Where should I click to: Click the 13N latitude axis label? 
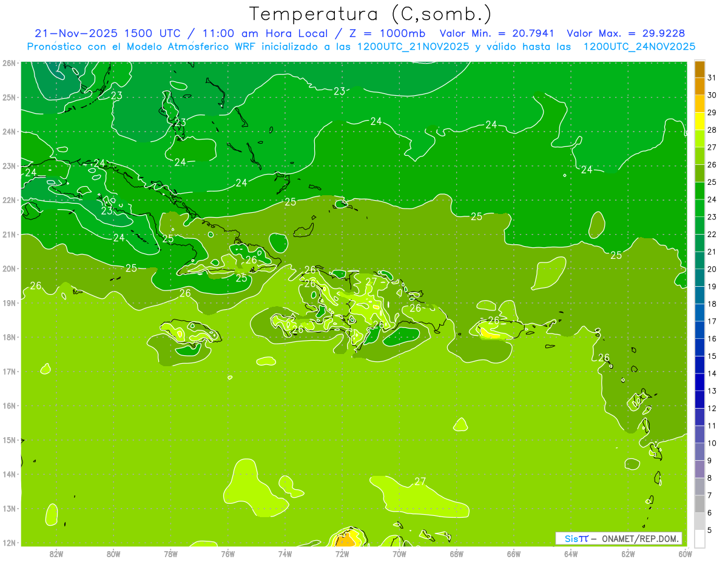click(x=9, y=508)
